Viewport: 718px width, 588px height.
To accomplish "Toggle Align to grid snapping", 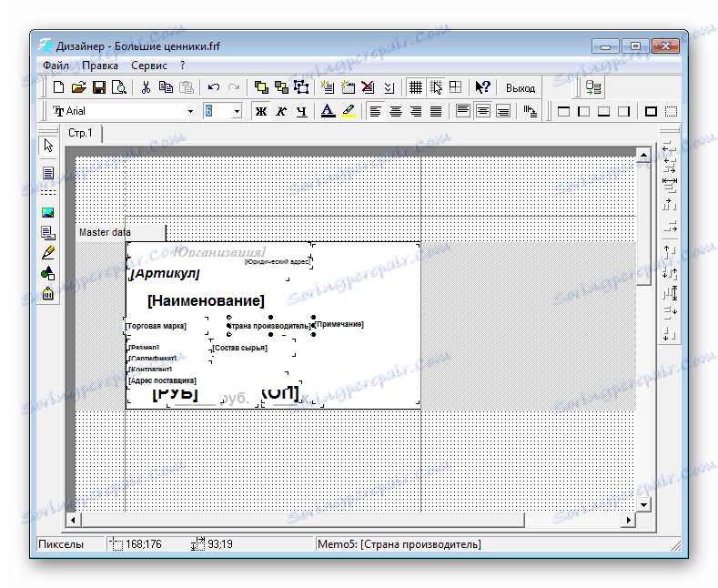I will pos(436,87).
